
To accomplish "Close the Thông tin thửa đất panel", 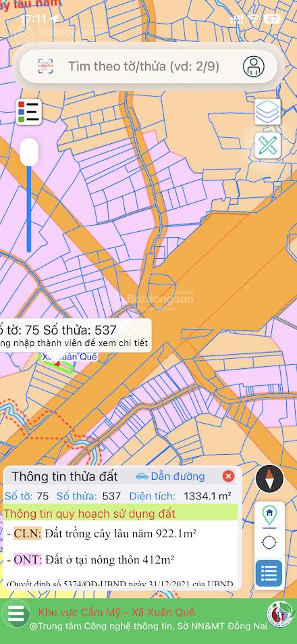I will [x=229, y=476].
